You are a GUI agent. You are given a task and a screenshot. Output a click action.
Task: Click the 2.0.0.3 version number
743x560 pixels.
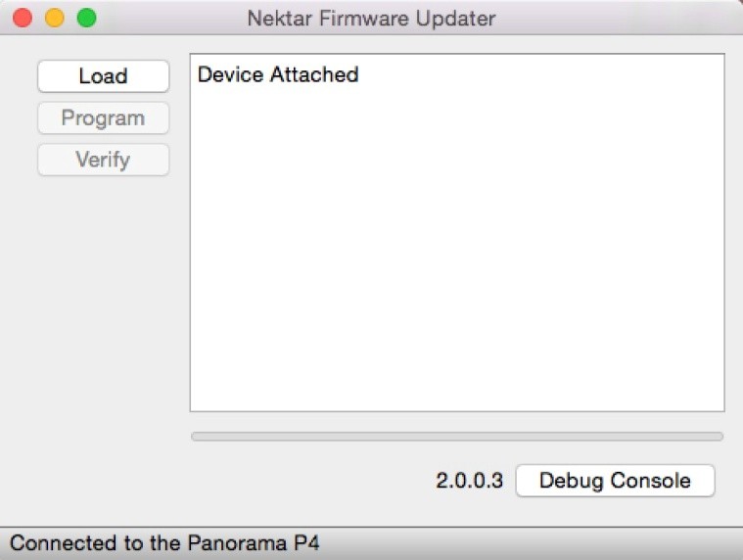tap(469, 481)
